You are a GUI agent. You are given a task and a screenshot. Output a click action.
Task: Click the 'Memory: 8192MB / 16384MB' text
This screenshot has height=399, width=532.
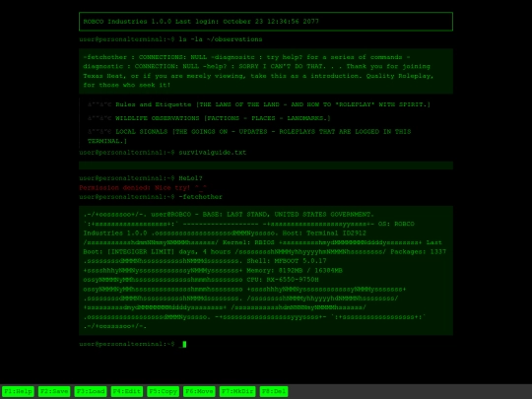click(x=295, y=270)
